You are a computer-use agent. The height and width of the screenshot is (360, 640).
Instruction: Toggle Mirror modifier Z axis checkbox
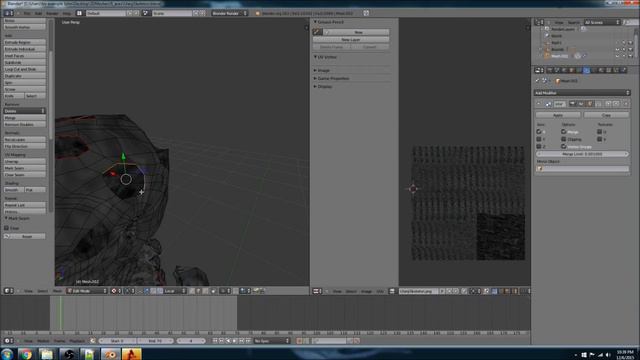[x=539, y=147]
